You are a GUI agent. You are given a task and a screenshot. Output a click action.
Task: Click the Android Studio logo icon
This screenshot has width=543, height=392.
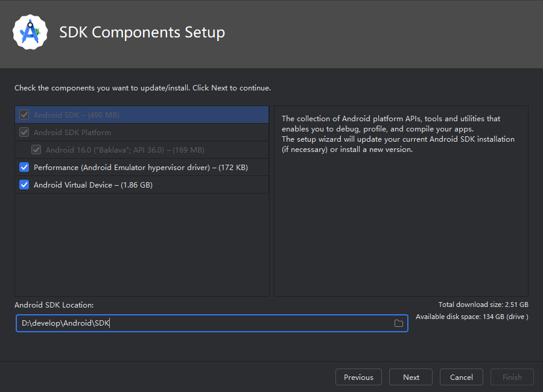point(30,32)
